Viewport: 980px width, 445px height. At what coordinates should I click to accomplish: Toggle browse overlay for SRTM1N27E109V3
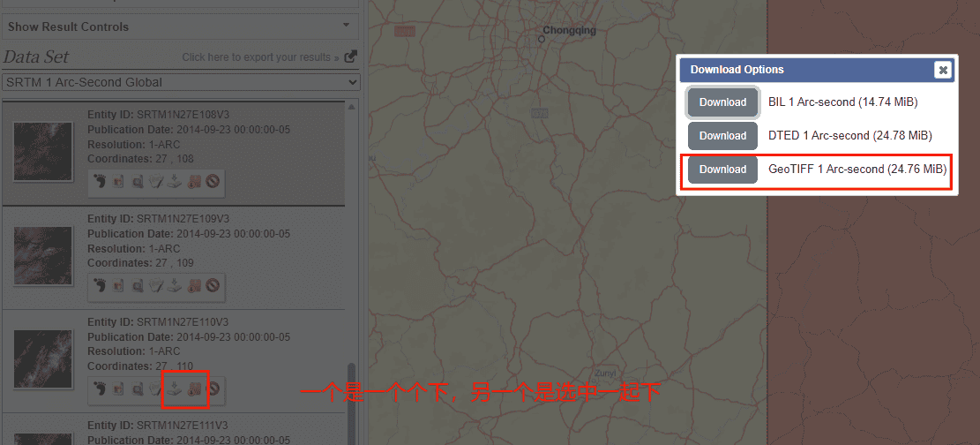(118, 286)
